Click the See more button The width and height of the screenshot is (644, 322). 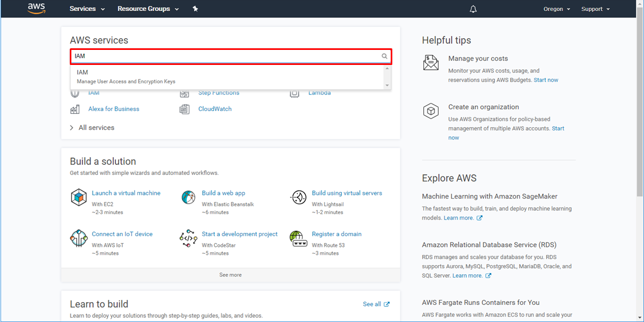(x=231, y=275)
